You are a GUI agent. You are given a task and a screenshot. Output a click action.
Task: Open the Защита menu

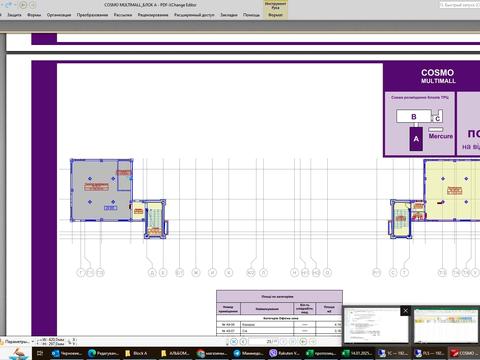point(15,15)
